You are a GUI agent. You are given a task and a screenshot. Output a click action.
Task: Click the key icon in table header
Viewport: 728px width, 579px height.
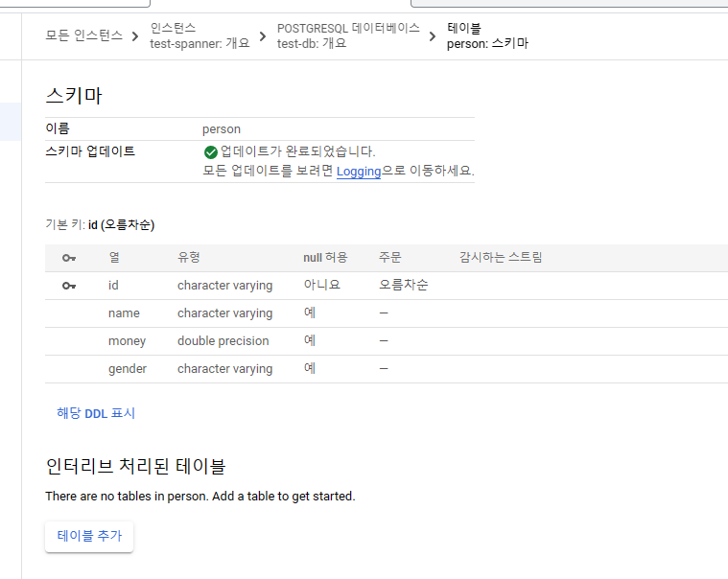pyautogui.click(x=69, y=258)
